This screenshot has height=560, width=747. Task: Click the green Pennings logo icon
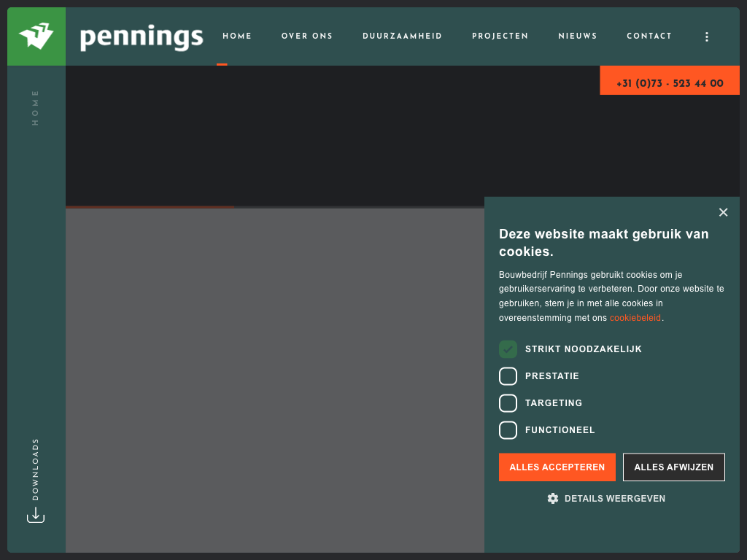[36, 36]
